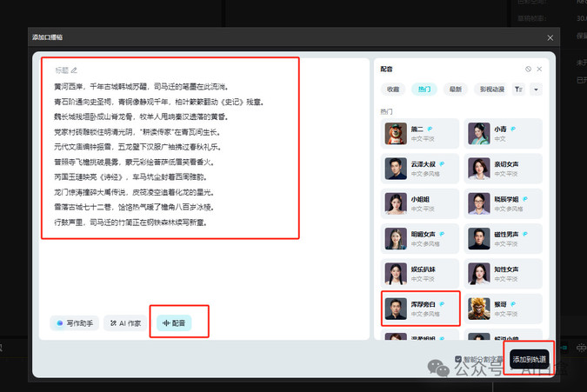Pick the 小青 voice avatar
This screenshot has height=392, width=587.
(478, 133)
